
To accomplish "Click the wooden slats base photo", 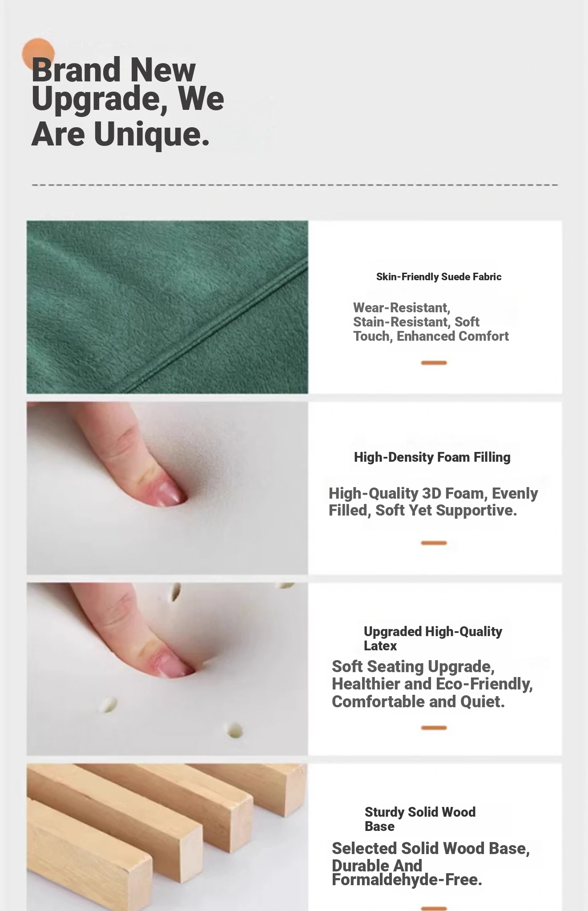I will pos(167,838).
